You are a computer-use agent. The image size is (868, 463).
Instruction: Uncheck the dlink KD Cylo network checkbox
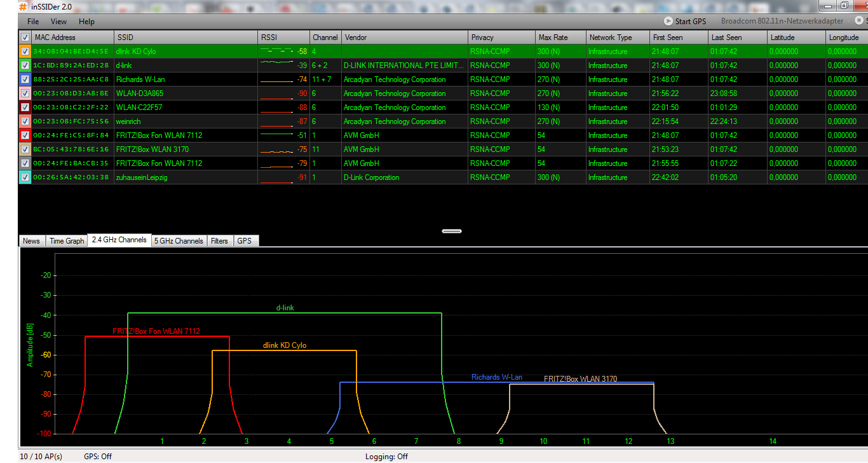click(x=25, y=52)
